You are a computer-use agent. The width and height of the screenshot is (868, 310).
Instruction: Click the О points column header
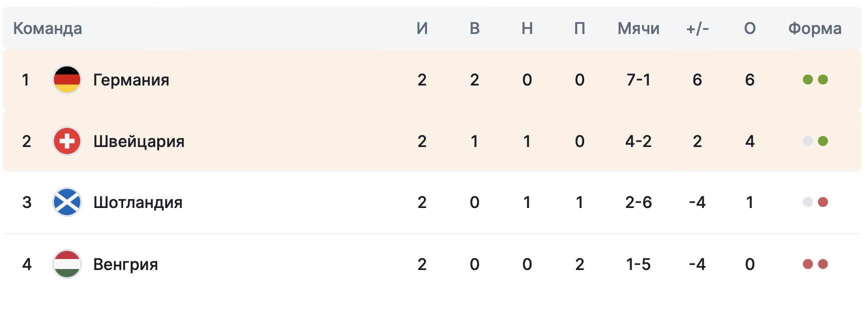click(x=750, y=28)
